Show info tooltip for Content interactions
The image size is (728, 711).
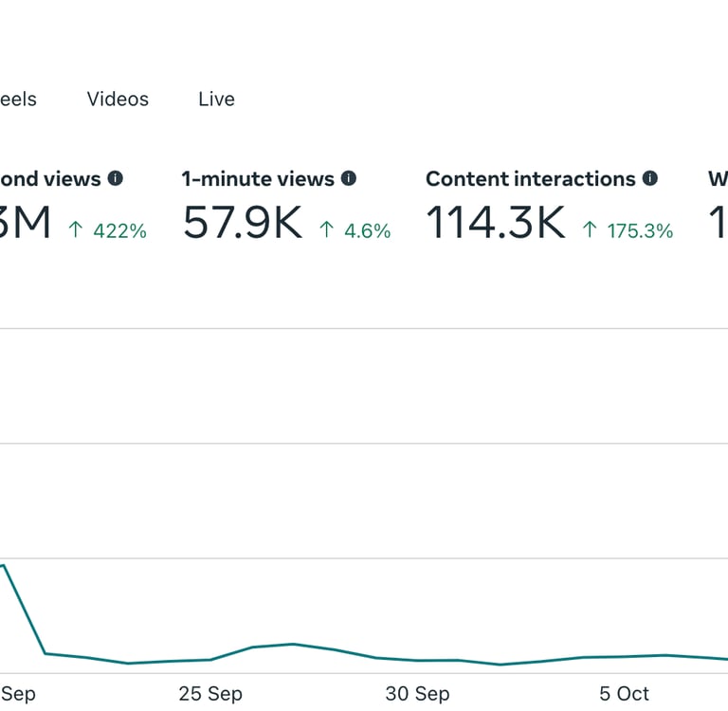[x=650, y=178]
